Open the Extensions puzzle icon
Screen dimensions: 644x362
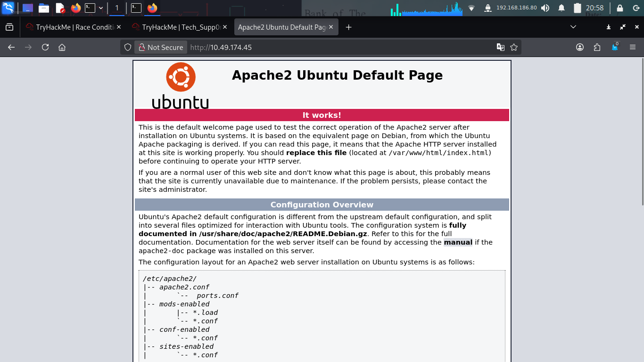coord(597,47)
